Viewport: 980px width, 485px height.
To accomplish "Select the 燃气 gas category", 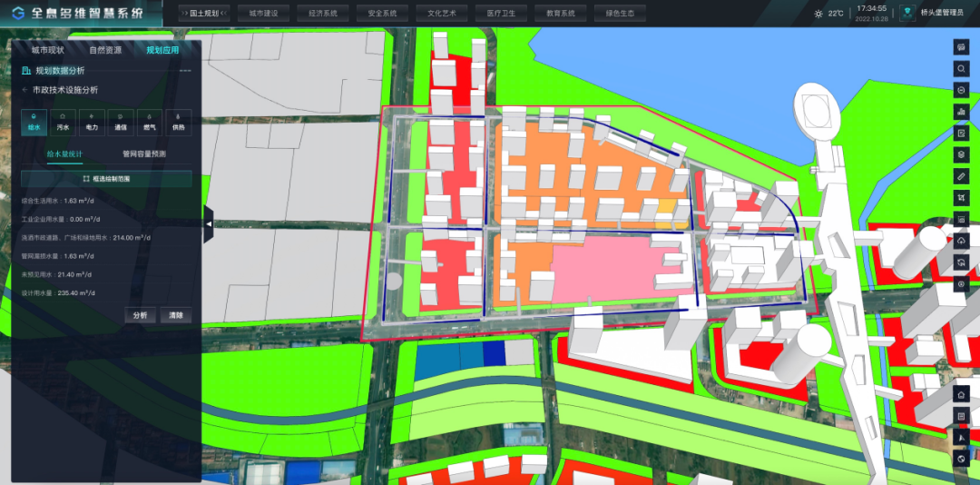I will (x=150, y=122).
